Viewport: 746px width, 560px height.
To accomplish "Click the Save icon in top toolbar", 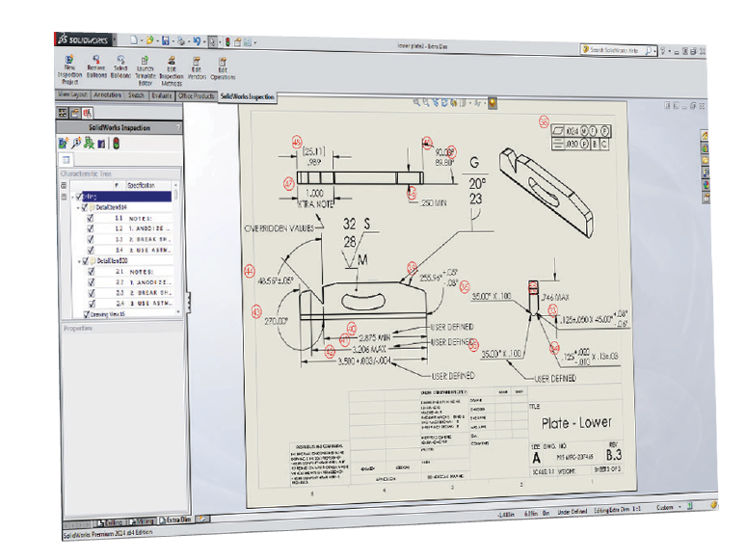I will (x=166, y=40).
